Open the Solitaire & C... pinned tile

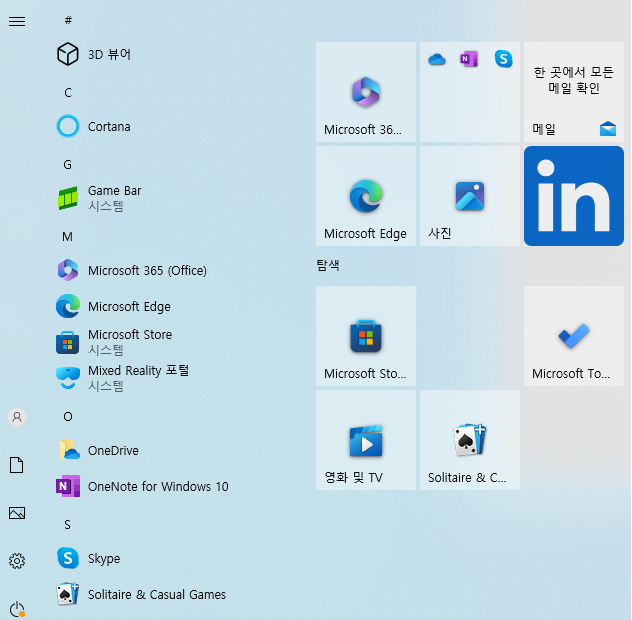[470, 440]
